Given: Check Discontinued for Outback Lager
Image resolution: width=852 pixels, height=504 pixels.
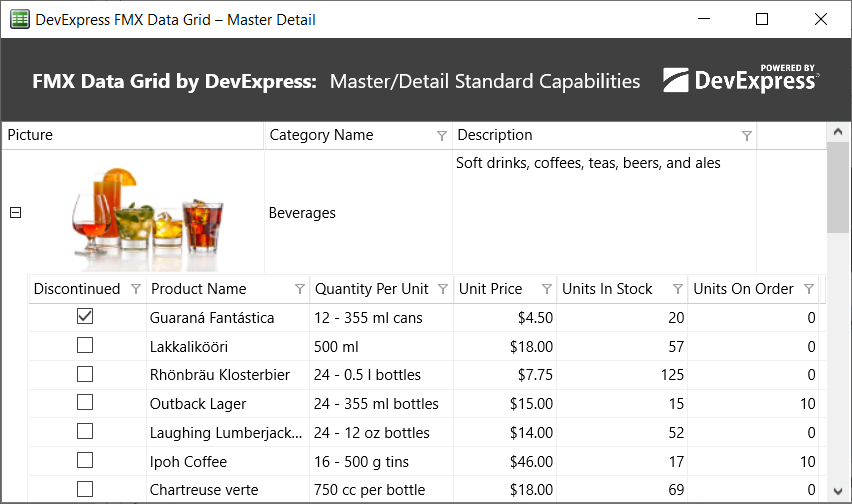Looking at the screenshot, I should (x=85, y=402).
